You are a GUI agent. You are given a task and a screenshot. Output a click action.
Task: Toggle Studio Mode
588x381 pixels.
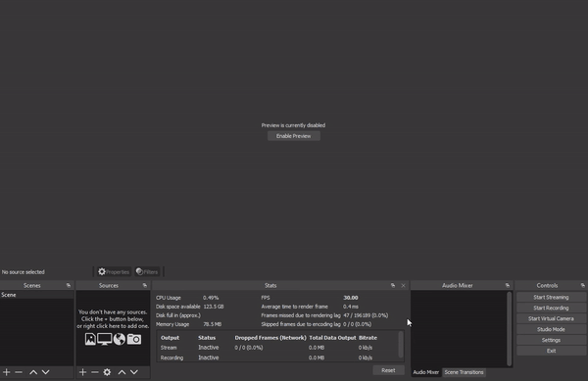(551, 329)
